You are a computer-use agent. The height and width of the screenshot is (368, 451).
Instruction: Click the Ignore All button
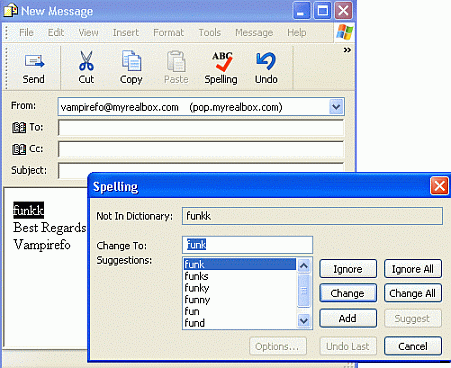coord(413,269)
